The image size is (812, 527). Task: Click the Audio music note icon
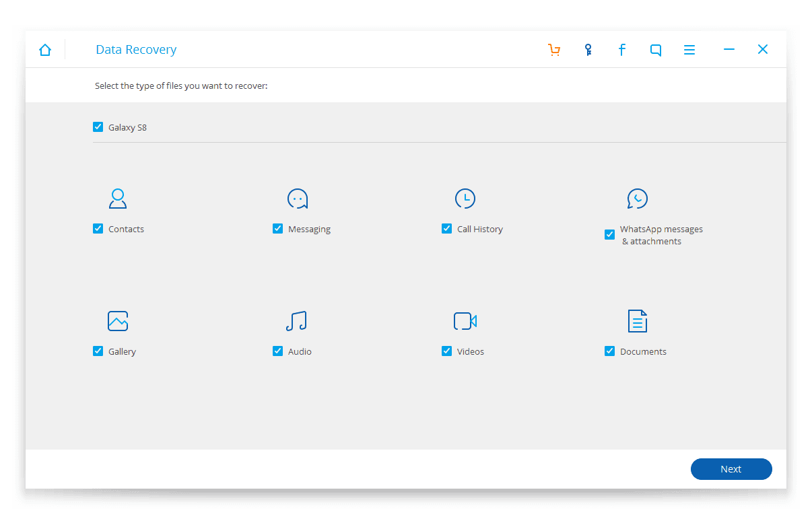296,321
